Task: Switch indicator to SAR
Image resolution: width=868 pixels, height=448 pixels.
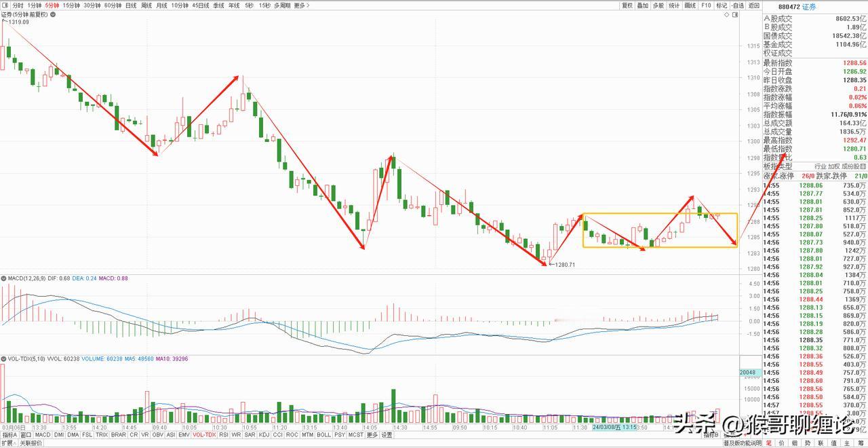Action: [x=250, y=434]
